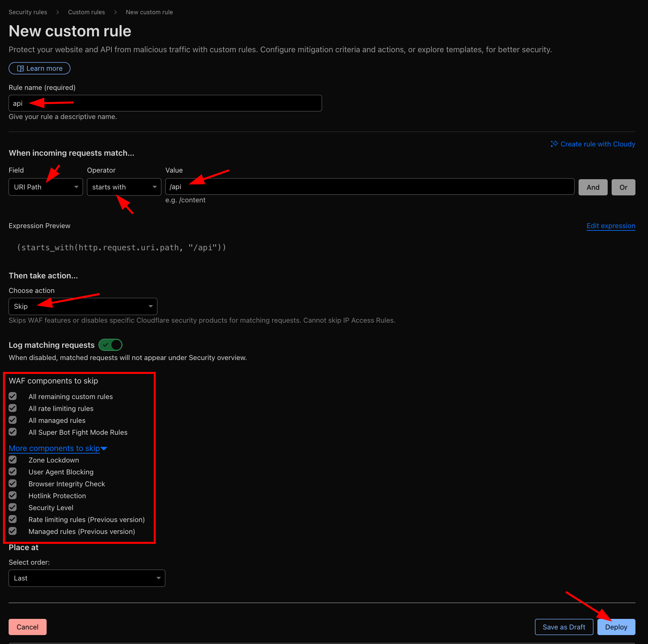
Task: Click the Edit expression link
Action: coord(611,226)
